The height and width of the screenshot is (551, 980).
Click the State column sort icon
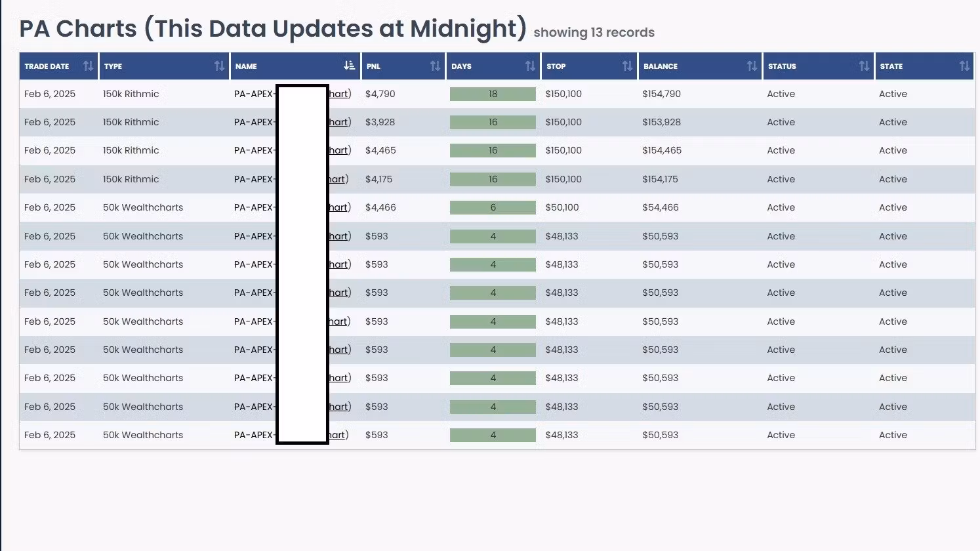coord(964,66)
